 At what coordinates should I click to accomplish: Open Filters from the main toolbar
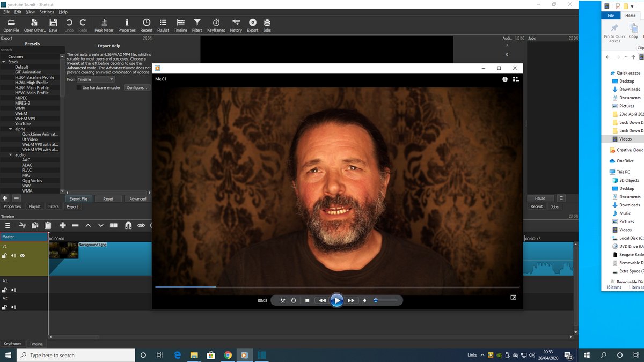tap(197, 25)
